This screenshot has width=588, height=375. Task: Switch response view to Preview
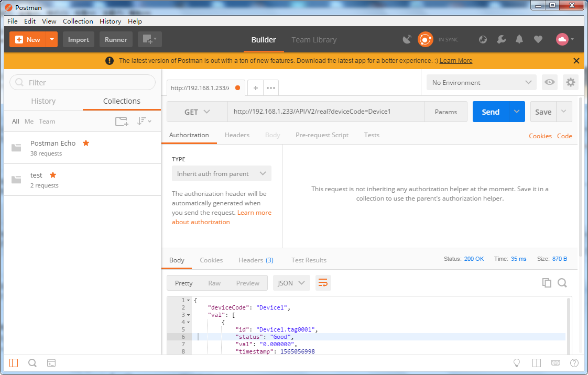point(247,283)
